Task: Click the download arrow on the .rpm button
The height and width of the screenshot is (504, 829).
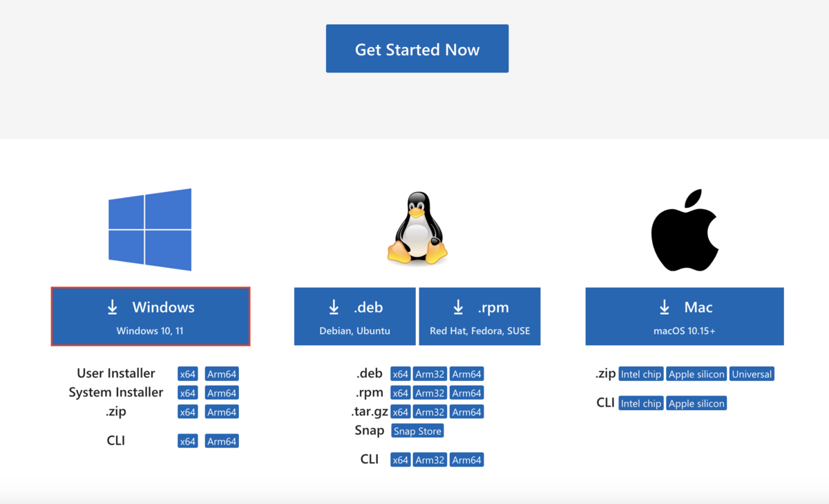Action: (x=458, y=307)
